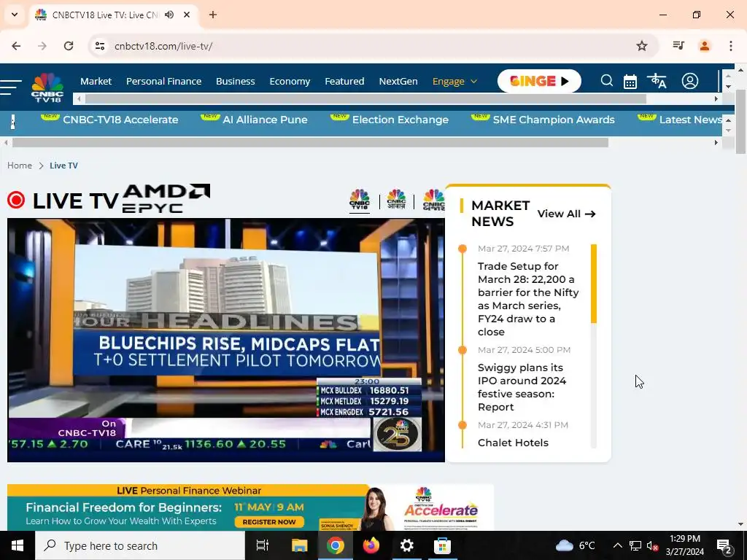Open the Featured menu
The image size is (747, 560).
click(344, 82)
